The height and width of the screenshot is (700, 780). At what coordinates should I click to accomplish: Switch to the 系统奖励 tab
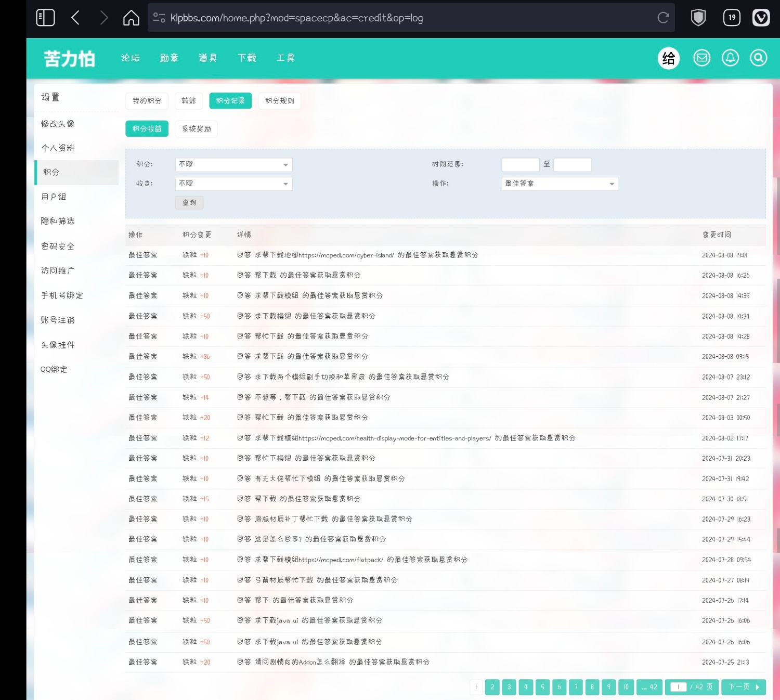point(197,129)
